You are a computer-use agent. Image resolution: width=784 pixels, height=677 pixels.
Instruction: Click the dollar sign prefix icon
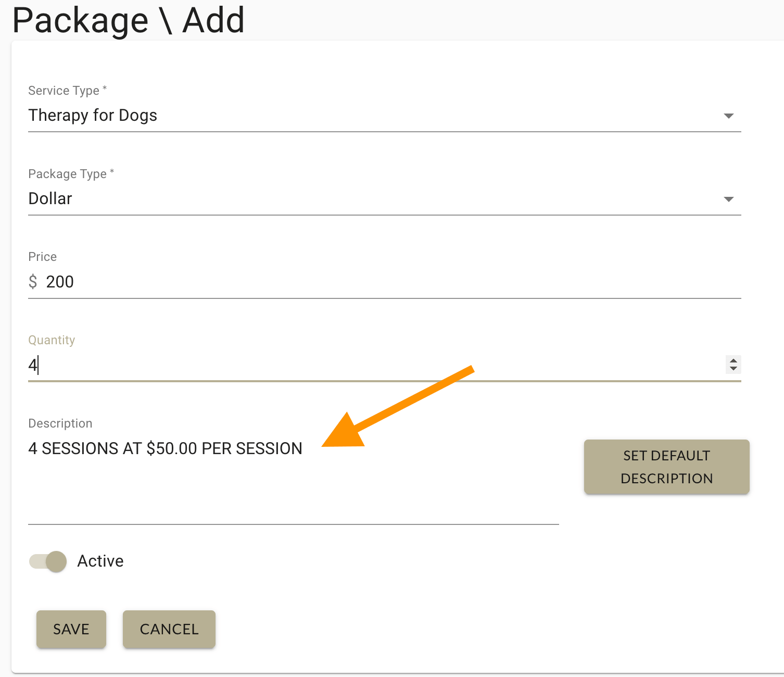[x=32, y=282]
